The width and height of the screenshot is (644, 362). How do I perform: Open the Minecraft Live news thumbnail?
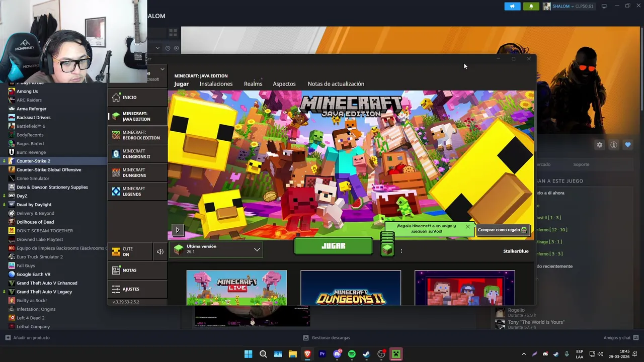(x=236, y=288)
